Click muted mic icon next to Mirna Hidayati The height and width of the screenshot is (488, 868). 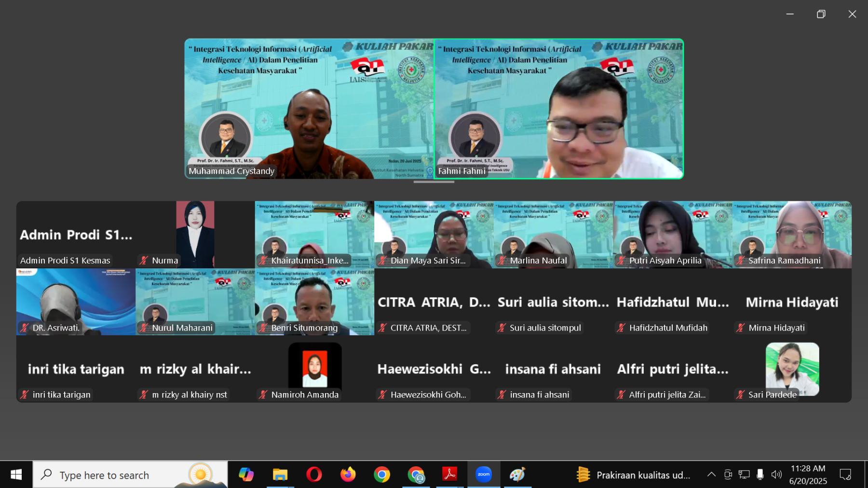[x=740, y=328]
